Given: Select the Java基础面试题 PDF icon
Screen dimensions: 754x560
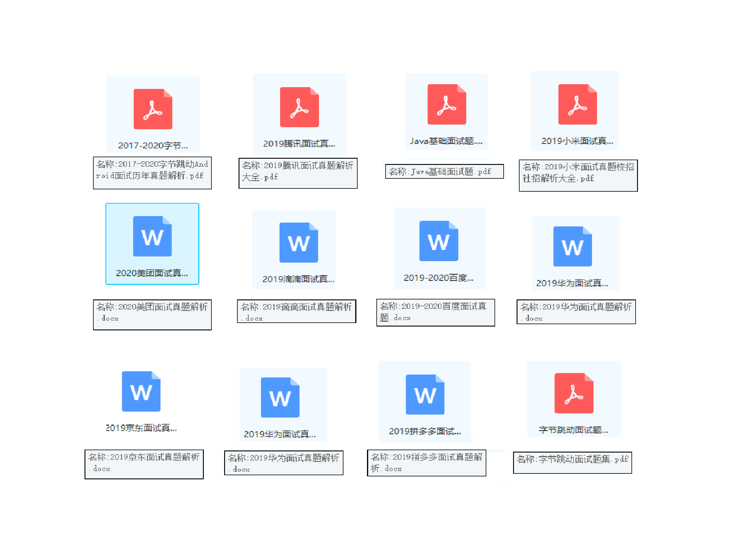Looking at the screenshot, I should coord(447,105).
